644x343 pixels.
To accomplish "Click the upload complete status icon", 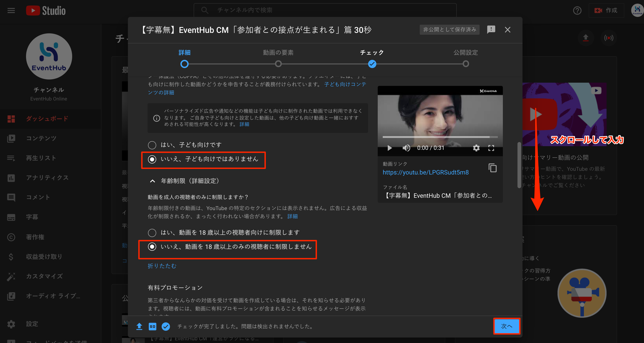I will 139,326.
